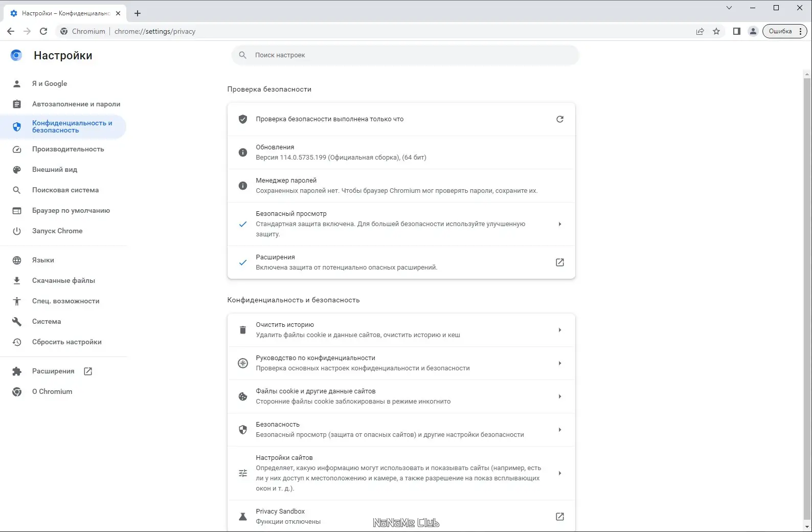Open extensions external link in safety check
Screen dimensions: 812x532
560,262
